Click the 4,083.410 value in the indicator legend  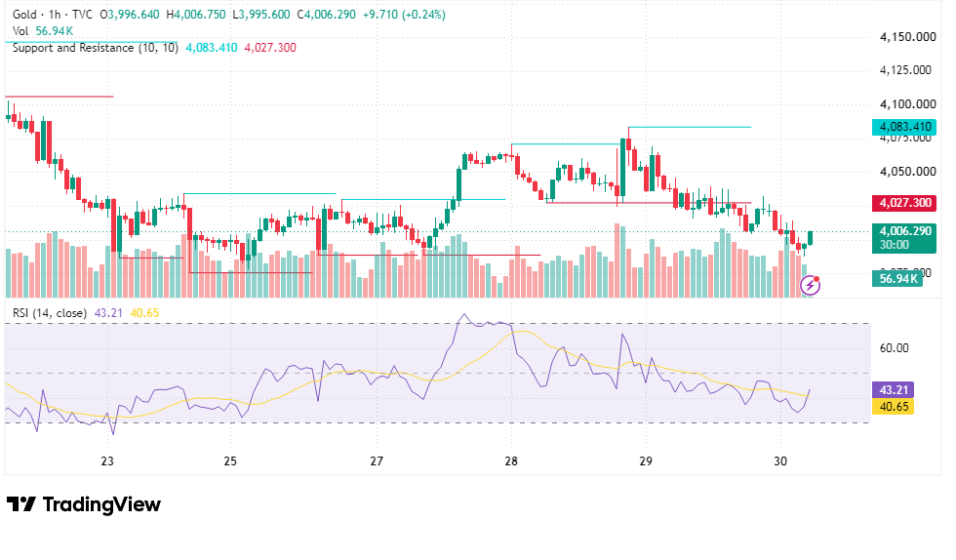(212, 48)
